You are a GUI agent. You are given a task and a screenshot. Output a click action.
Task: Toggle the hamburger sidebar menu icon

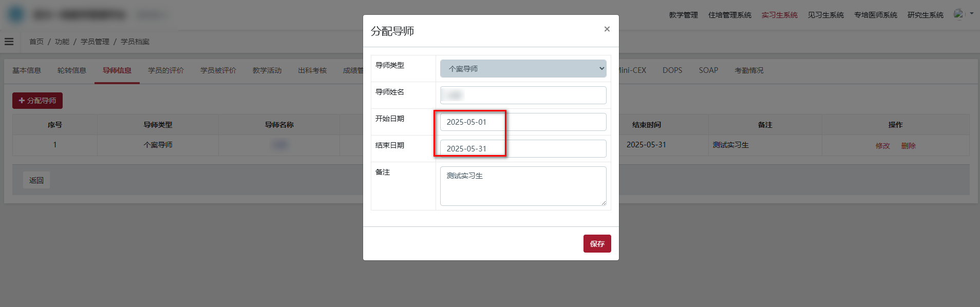[9, 42]
